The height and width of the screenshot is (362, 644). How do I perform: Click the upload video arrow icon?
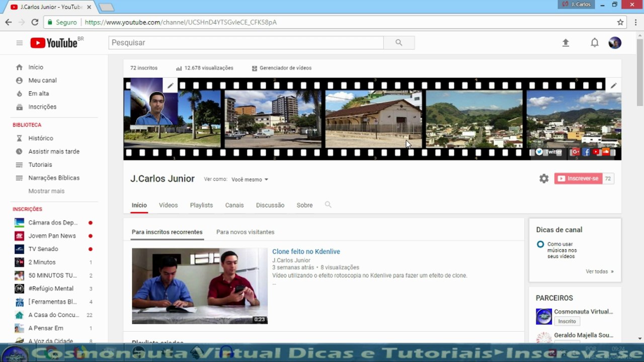point(566,43)
